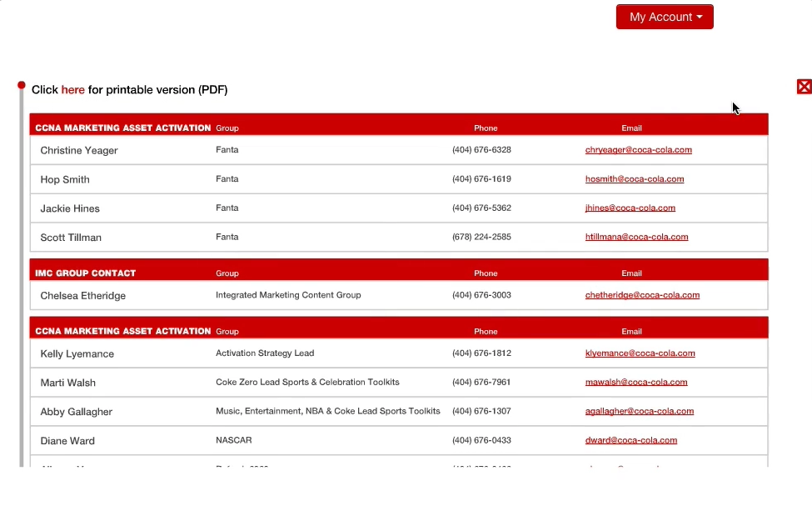Click Fanta group in Scott Tillman row
Image resolution: width=812 pixels, height=511 pixels.
[x=227, y=237]
